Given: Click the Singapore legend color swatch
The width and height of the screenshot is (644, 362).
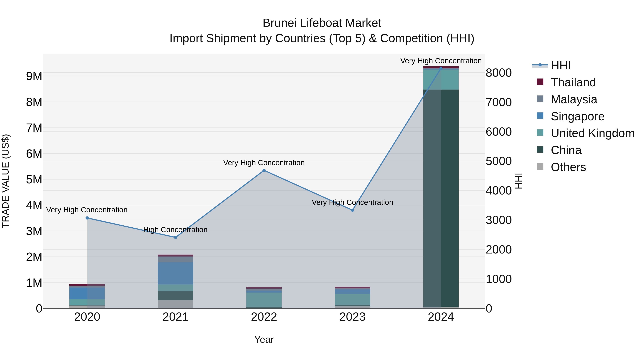Looking at the screenshot, I should pos(540,116).
